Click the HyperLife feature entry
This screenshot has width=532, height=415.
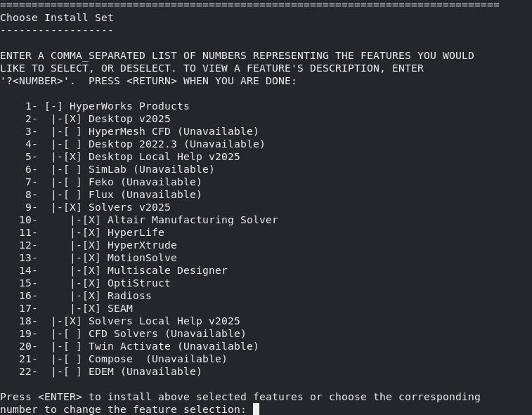(136, 232)
